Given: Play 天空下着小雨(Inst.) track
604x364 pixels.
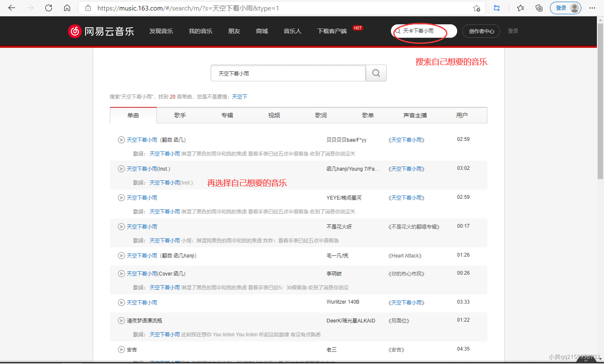Looking at the screenshot, I should click(x=121, y=169).
